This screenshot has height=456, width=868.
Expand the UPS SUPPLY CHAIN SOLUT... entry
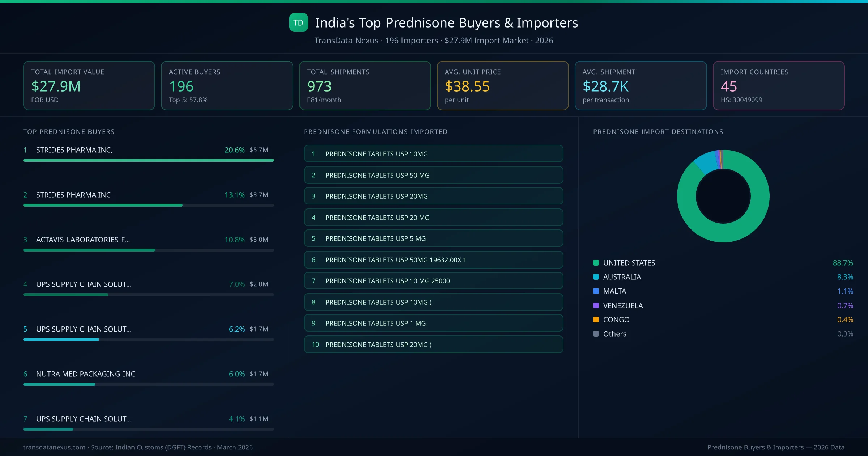pos(84,284)
